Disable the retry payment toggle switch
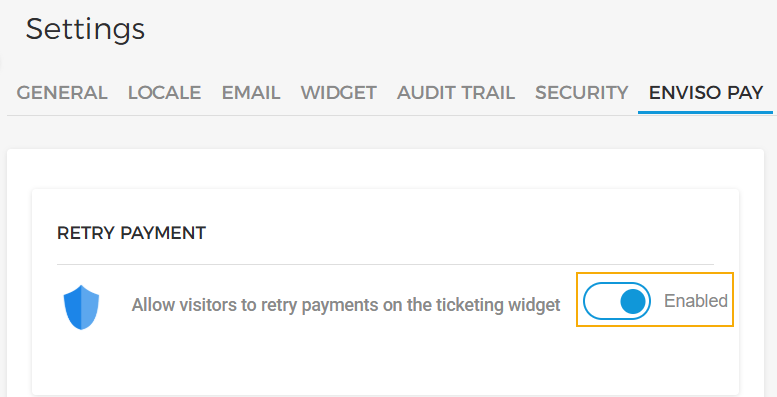This screenshot has height=397, width=777. (x=616, y=301)
